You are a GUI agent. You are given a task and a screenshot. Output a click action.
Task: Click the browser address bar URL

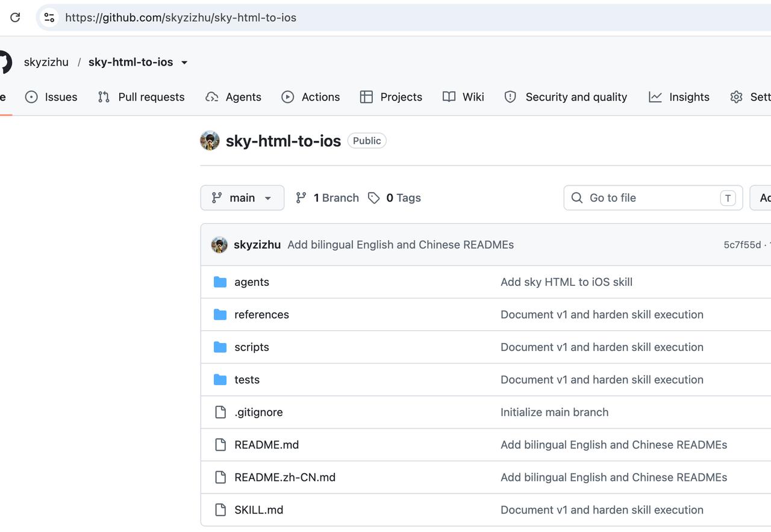pos(181,17)
